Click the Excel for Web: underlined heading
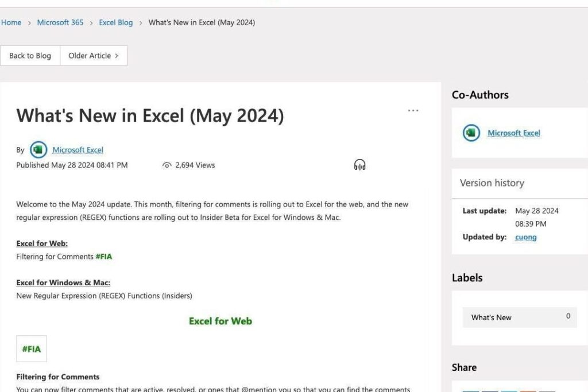The width and height of the screenshot is (588, 392). click(42, 243)
